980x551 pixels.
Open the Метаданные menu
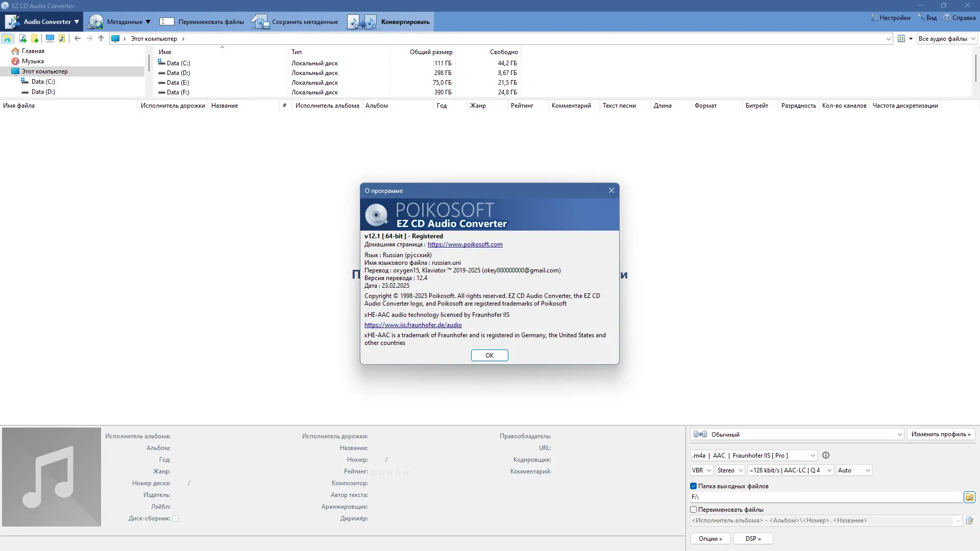point(125,22)
